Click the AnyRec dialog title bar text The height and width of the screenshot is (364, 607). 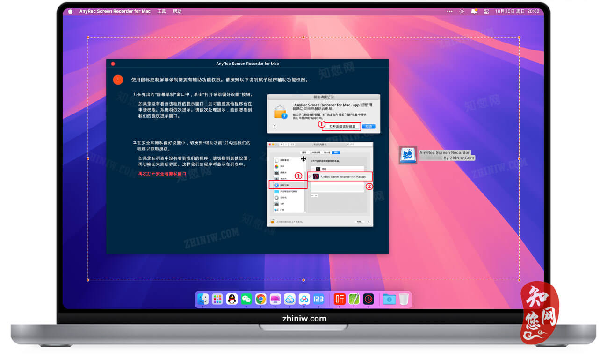point(247,64)
